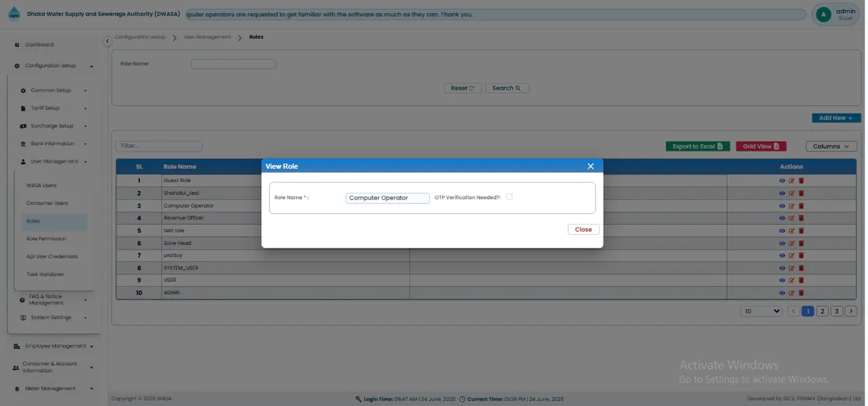Edit the USER role pencil icon

791,280
